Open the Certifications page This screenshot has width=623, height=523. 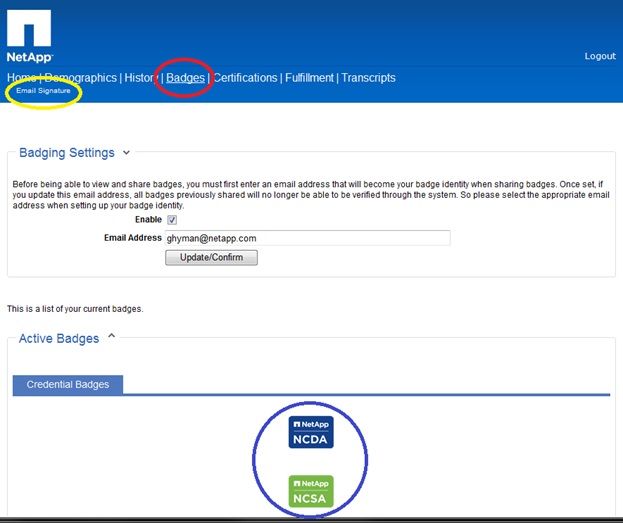(245, 77)
